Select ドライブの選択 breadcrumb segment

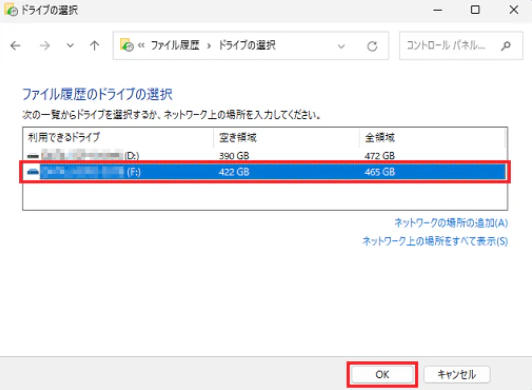click(247, 45)
